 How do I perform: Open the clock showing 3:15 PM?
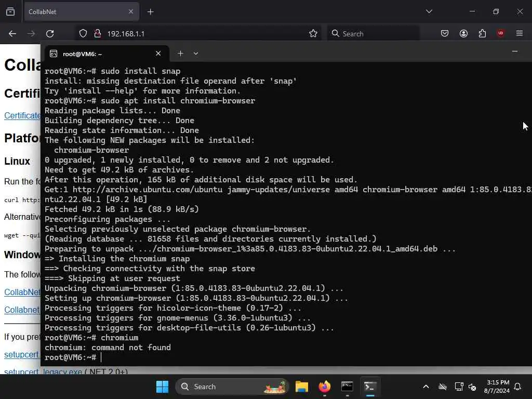tap(497, 387)
